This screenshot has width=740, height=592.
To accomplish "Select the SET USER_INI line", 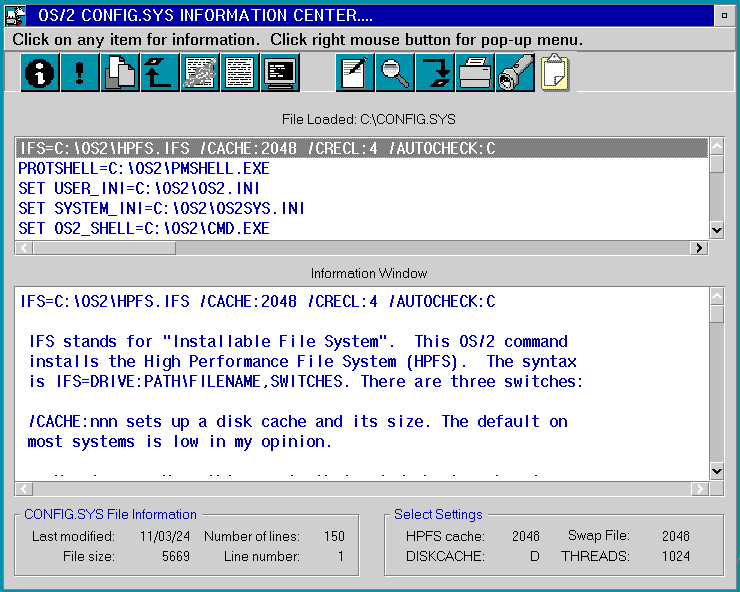I will point(362,188).
